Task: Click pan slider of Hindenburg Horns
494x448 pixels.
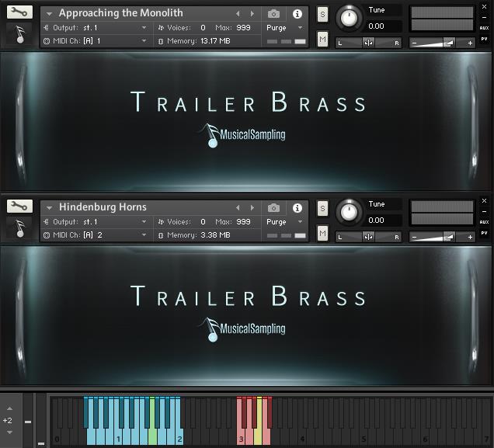Action: (x=368, y=237)
